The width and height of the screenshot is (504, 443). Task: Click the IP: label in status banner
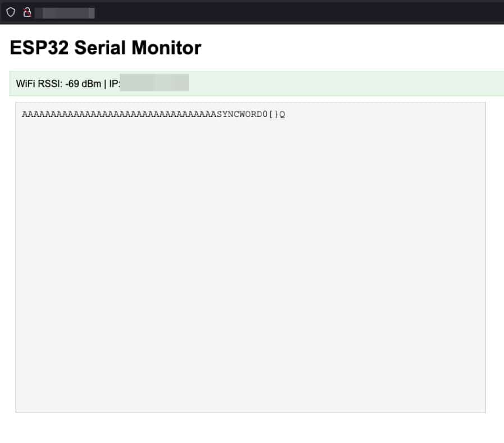click(115, 84)
